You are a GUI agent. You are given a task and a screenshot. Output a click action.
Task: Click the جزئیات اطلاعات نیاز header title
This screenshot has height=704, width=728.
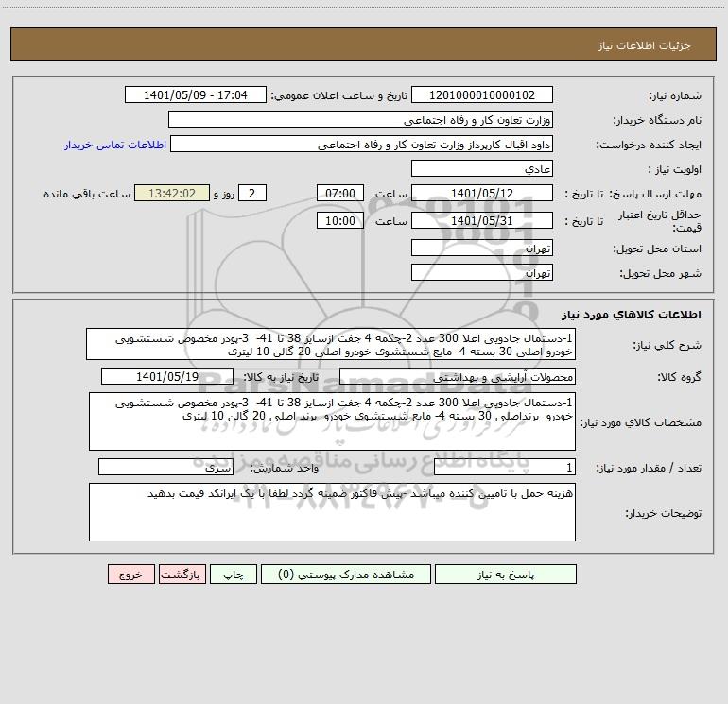click(x=645, y=45)
